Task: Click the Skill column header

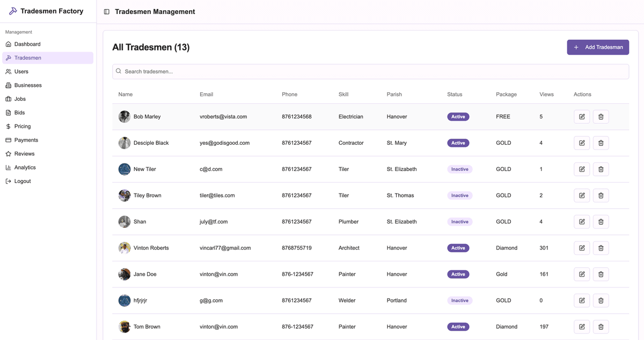Action: click(343, 94)
